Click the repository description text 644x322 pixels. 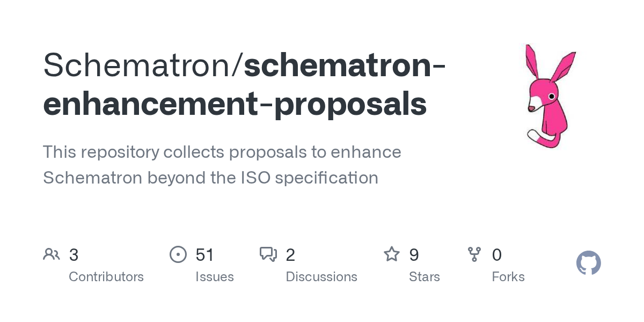click(x=222, y=165)
